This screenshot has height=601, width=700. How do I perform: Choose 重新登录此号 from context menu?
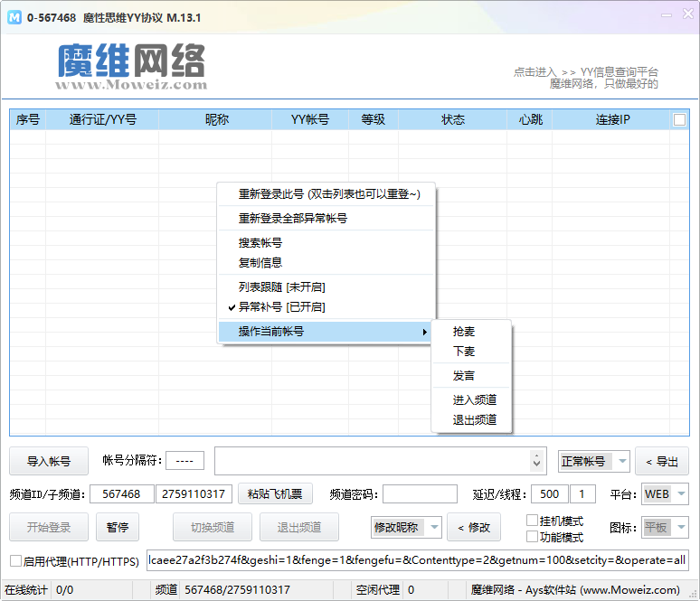point(326,194)
